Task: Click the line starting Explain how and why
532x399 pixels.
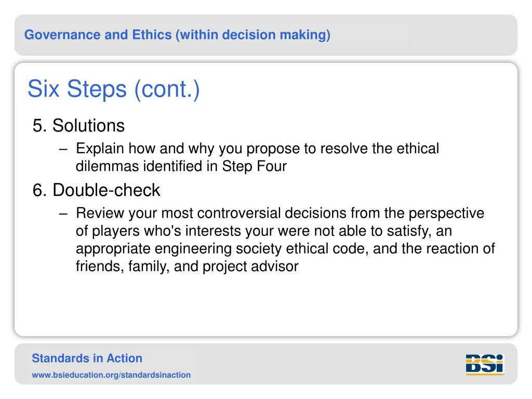Action: 258,149
